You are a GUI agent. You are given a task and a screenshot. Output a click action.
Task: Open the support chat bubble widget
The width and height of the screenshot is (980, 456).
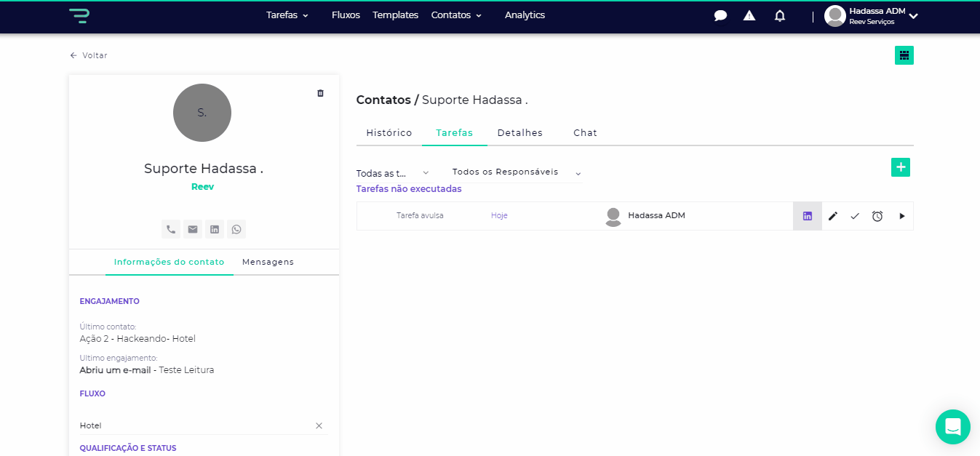(952, 427)
